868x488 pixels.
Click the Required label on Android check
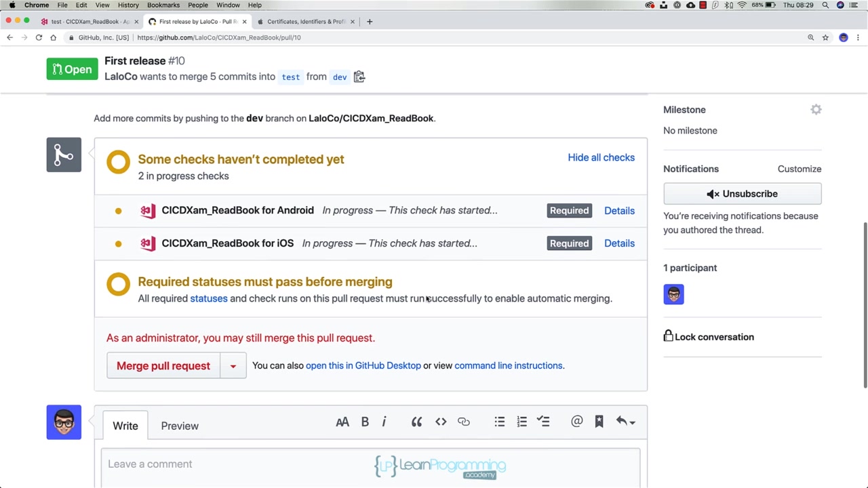pos(569,211)
